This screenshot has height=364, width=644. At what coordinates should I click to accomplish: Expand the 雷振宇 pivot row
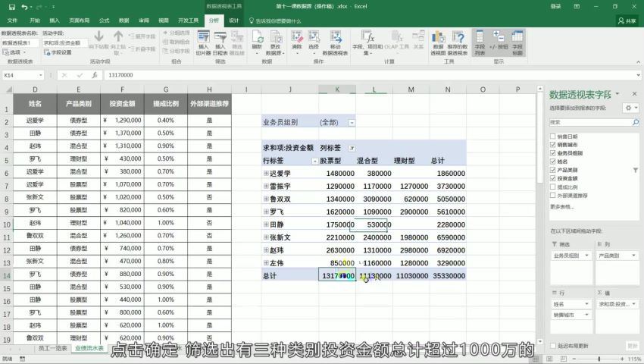266,187
